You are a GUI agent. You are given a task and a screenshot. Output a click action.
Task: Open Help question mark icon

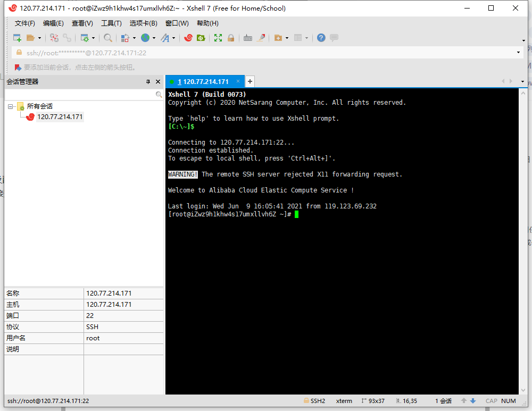point(321,38)
